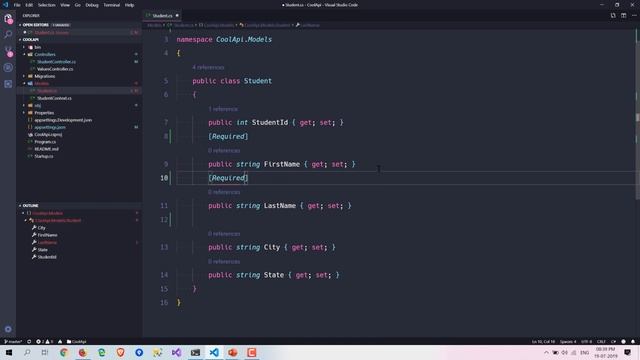This screenshot has height=360, width=640.
Task: Open Windows taskbar search
Action: (27, 353)
